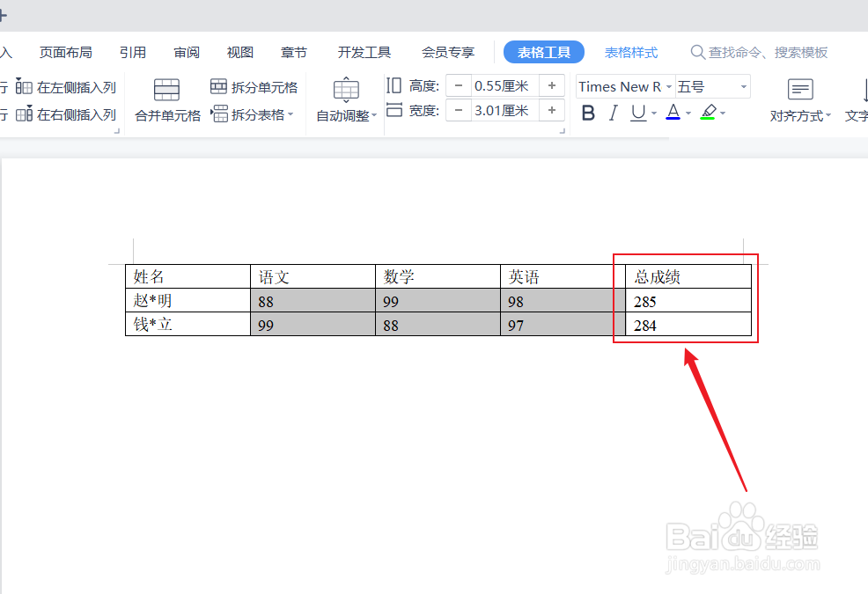
Task: Open the font color (A) swatch
Action: [672, 113]
